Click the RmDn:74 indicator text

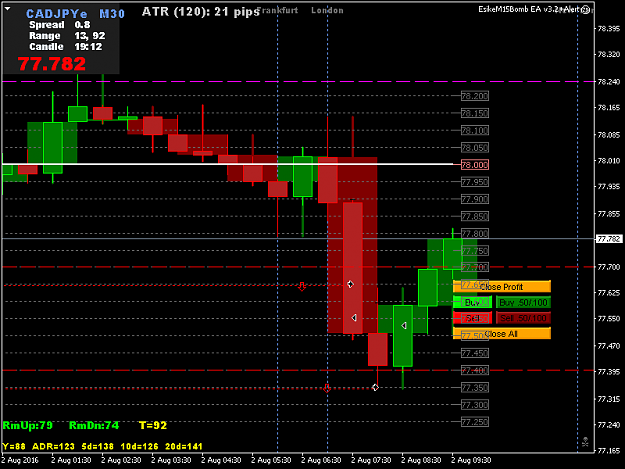tap(94, 426)
